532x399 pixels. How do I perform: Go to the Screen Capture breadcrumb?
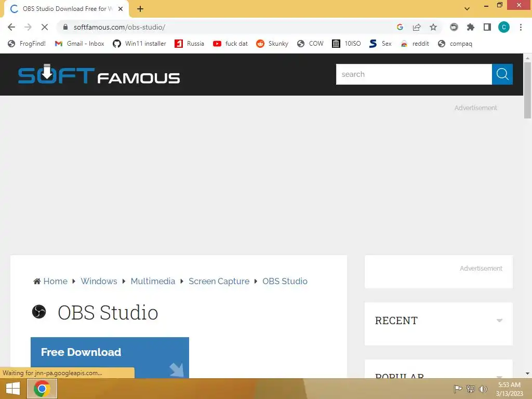219,281
